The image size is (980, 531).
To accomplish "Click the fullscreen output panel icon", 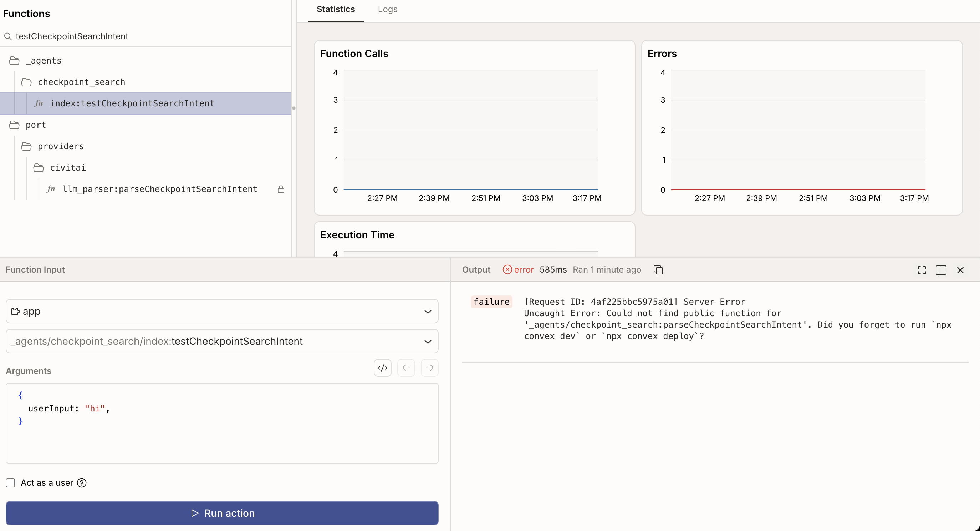I will (922, 270).
